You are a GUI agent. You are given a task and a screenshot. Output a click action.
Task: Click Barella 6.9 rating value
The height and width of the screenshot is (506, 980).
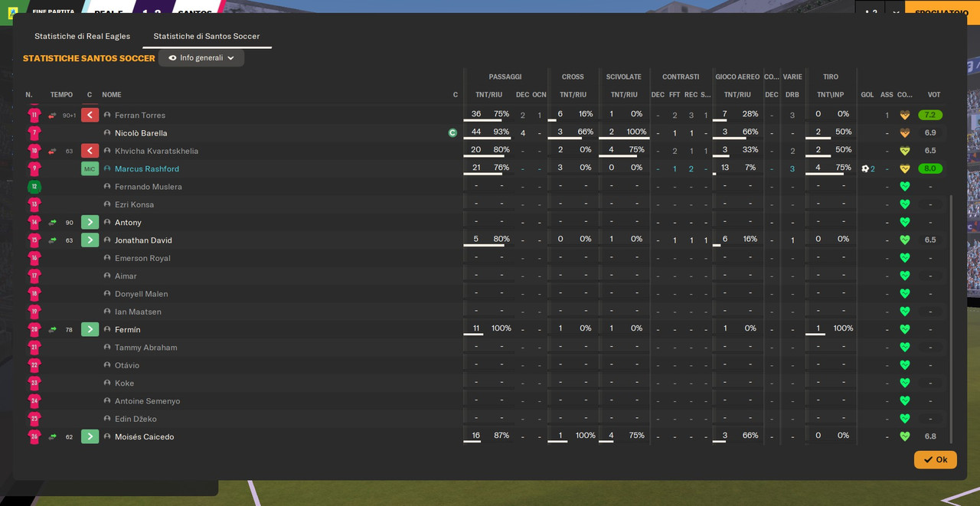pyautogui.click(x=930, y=132)
